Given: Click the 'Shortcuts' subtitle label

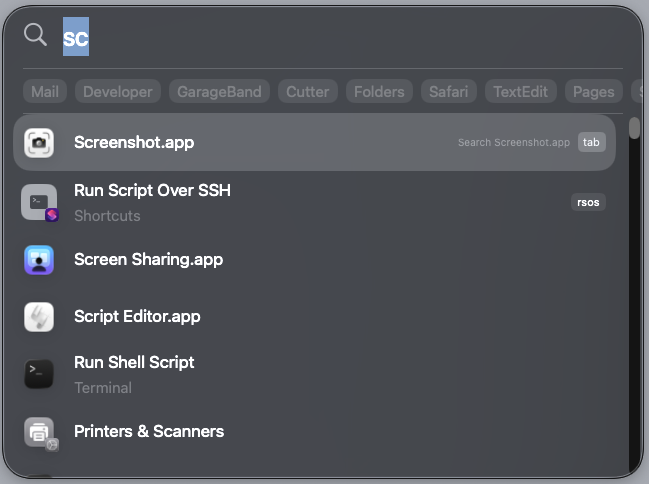Looking at the screenshot, I should coord(107,216).
